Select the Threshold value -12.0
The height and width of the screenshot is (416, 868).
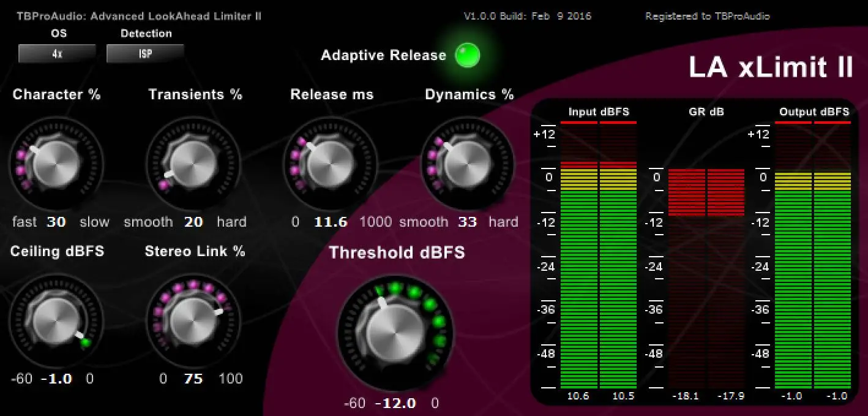pyautogui.click(x=395, y=403)
